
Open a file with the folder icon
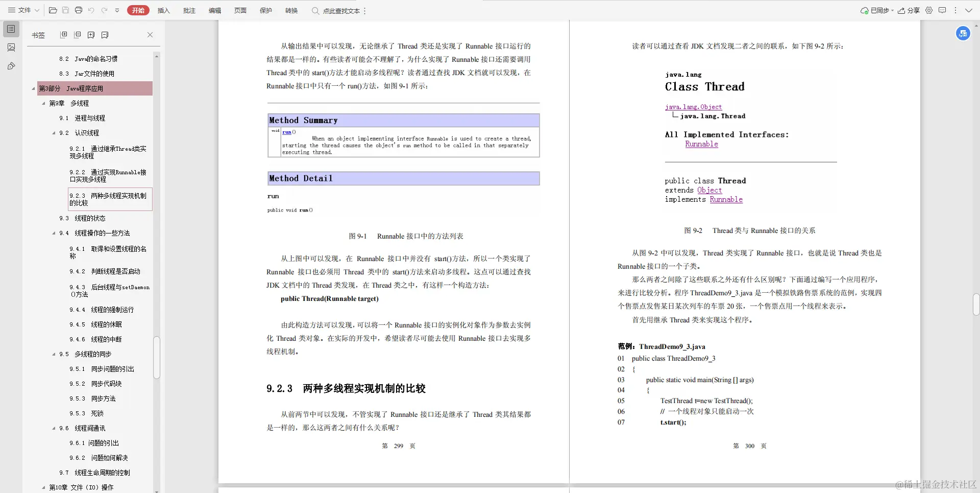53,10
